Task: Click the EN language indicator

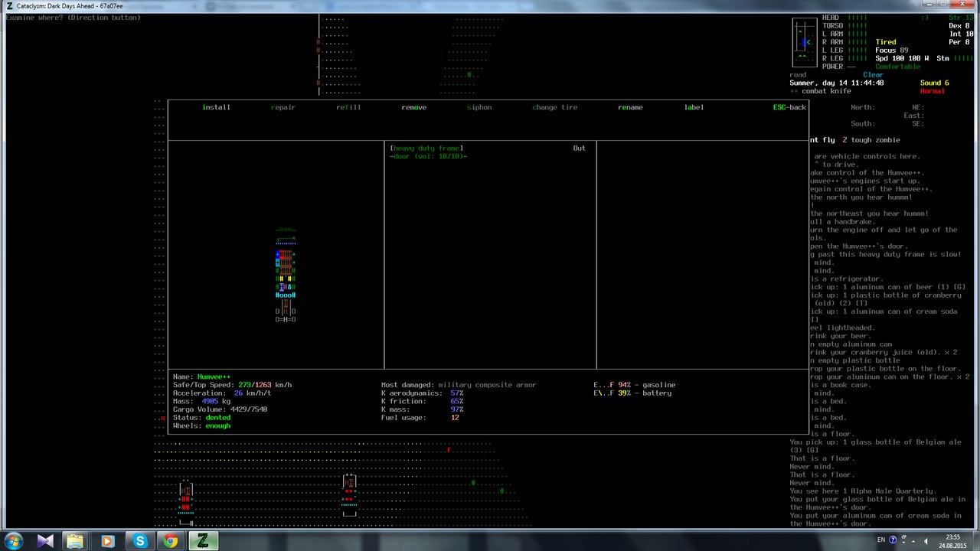Action: [881, 540]
